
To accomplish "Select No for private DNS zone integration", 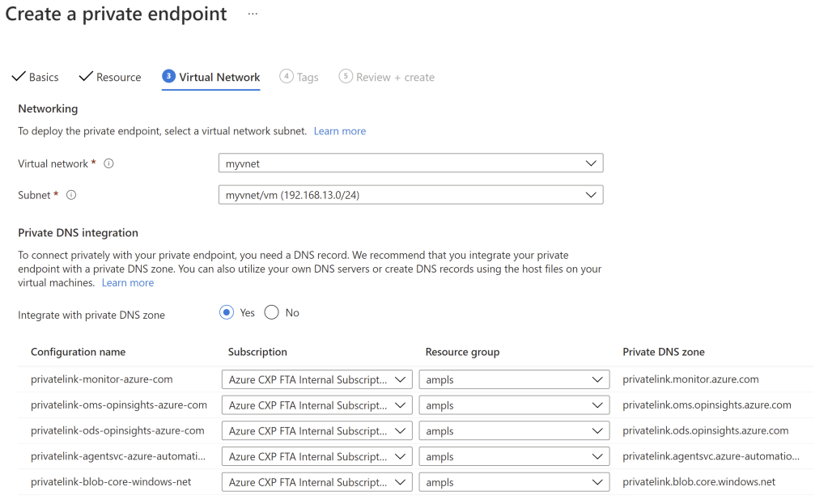I will [272, 313].
